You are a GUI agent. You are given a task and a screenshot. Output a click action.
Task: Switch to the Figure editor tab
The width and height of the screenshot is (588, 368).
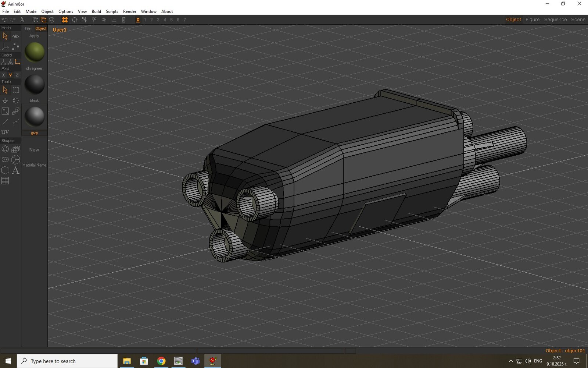point(532,20)
